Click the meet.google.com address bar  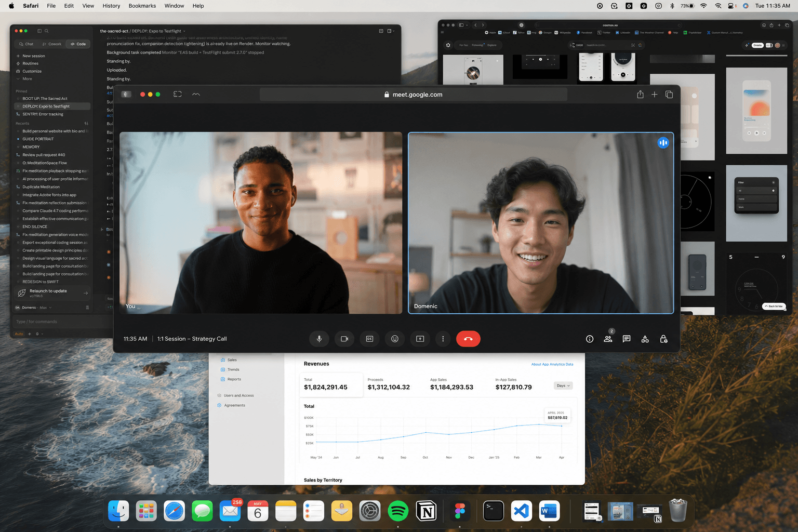coord(413,95)
